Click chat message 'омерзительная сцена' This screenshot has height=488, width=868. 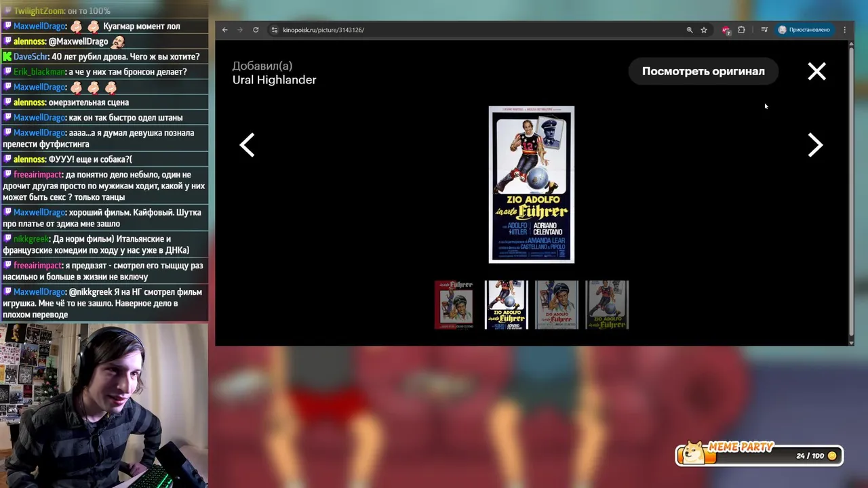[89, 102]
